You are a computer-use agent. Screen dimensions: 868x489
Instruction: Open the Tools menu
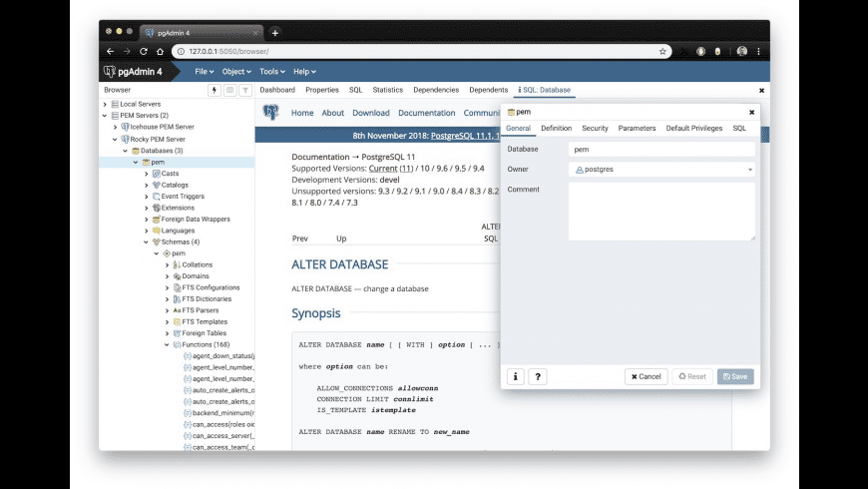[x=271, y=72]
